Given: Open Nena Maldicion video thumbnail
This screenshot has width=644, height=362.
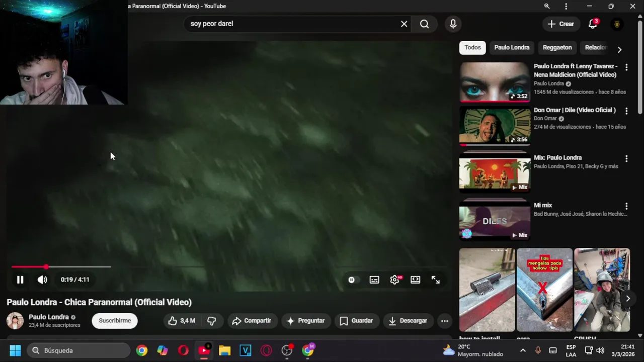Looking at the screenshot, I should pyautogui.click(x=495, y=82).
